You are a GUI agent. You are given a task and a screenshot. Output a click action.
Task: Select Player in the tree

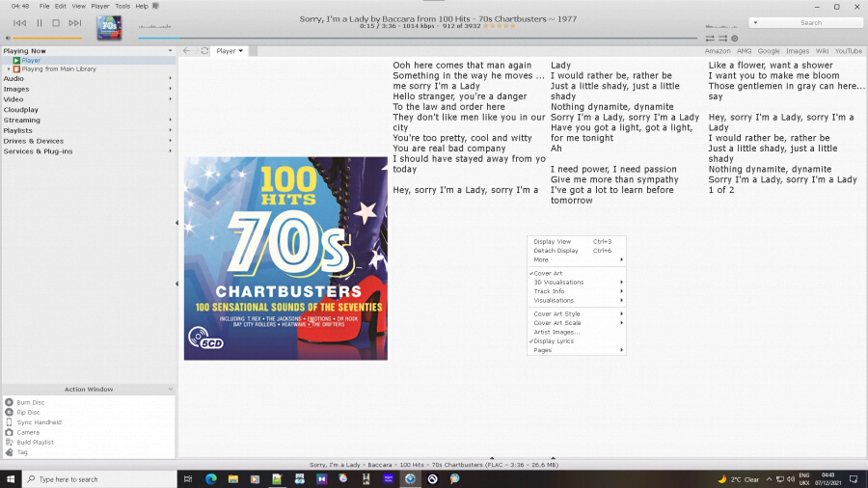31,61
